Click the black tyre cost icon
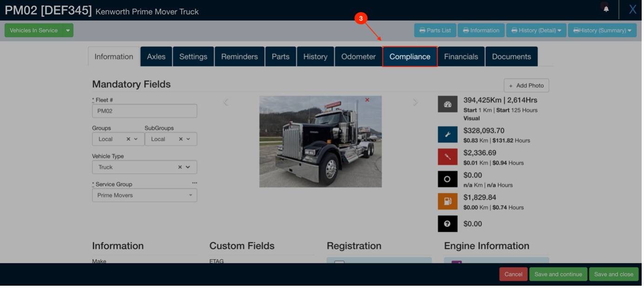Viewport: 644px width, 288px height. click(447, 179)
